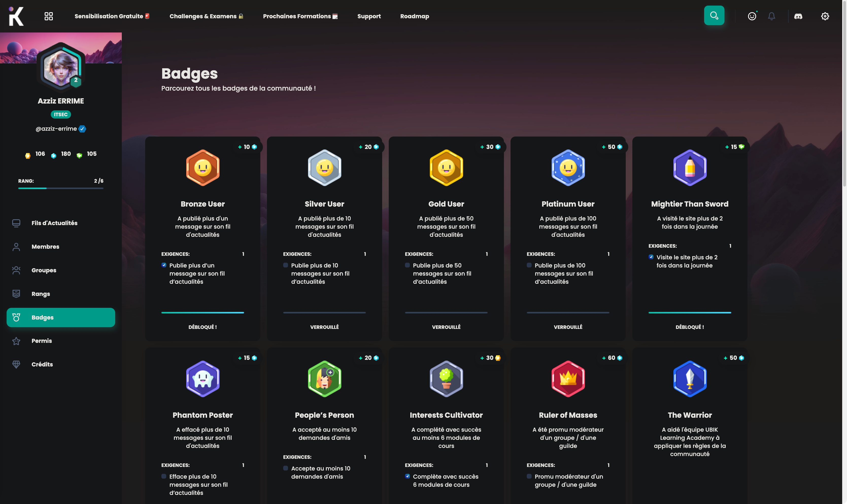Click Mightier Than Sword progress bar

pos(690,312)
